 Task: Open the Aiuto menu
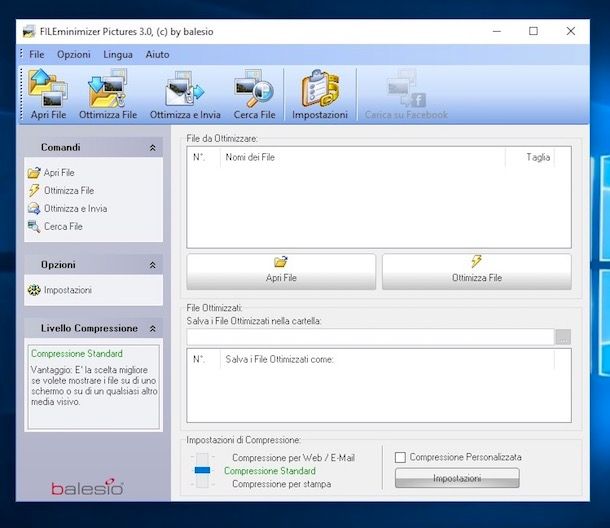click(157, 54)
